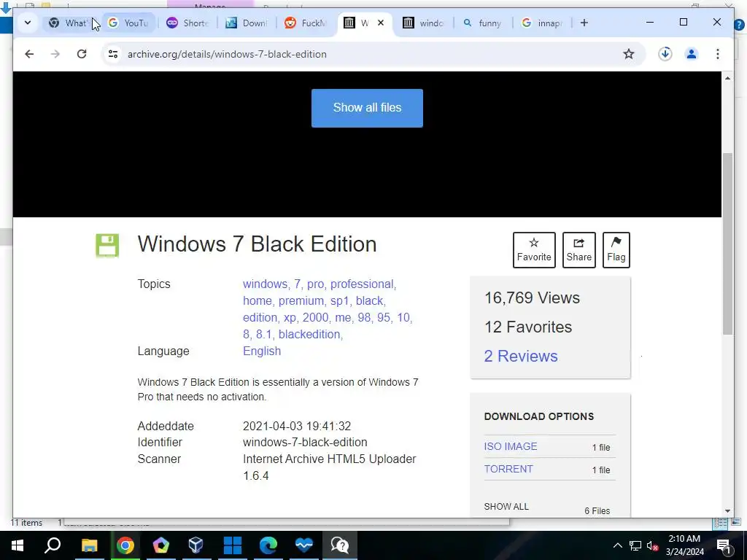The height and width of the screenshot is (560, 747).
Task: Expand the ISO IMAGE download option
Action: 510,446
